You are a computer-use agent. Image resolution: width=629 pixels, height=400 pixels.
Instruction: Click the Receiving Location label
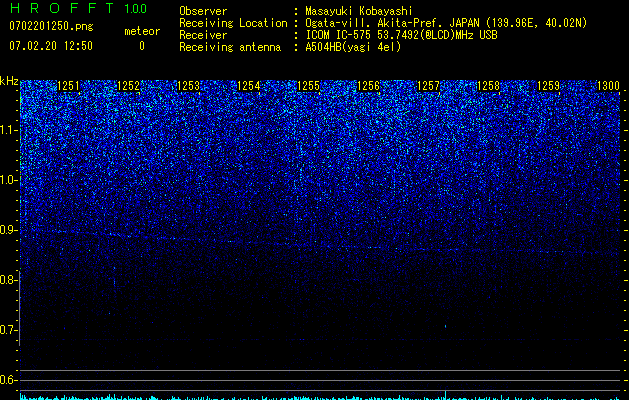coord(233,23)
